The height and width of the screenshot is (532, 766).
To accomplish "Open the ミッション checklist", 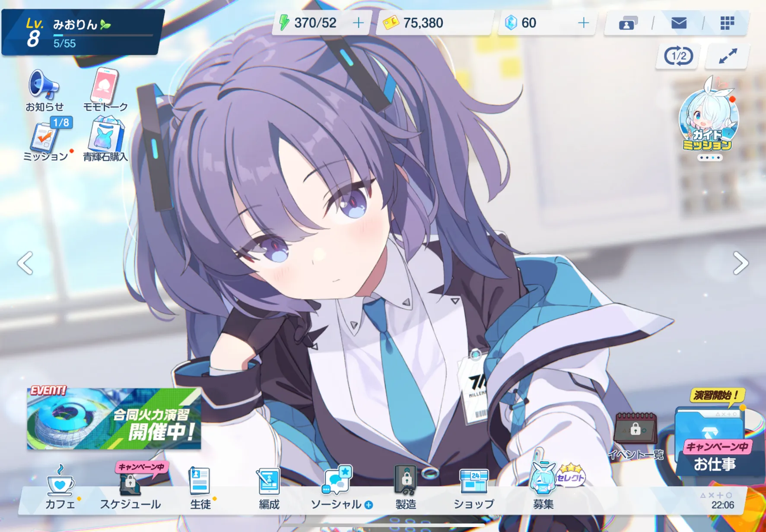I will pos(47,139).
